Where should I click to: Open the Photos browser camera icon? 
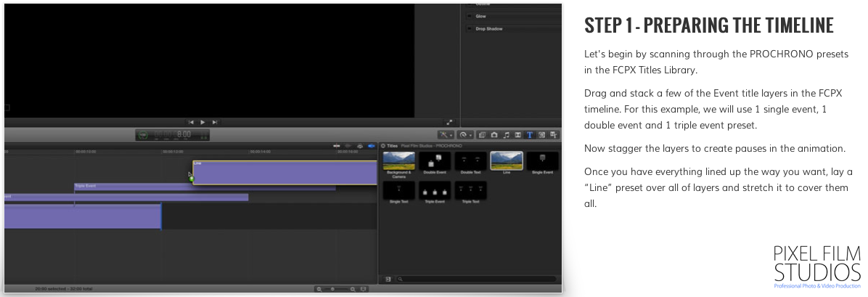tap(494, 135)
